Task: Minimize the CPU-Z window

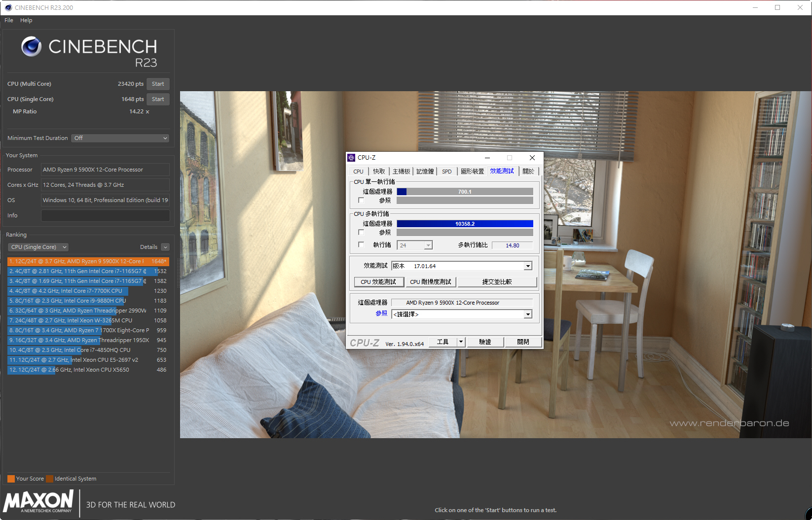Action: click(487, 158)
